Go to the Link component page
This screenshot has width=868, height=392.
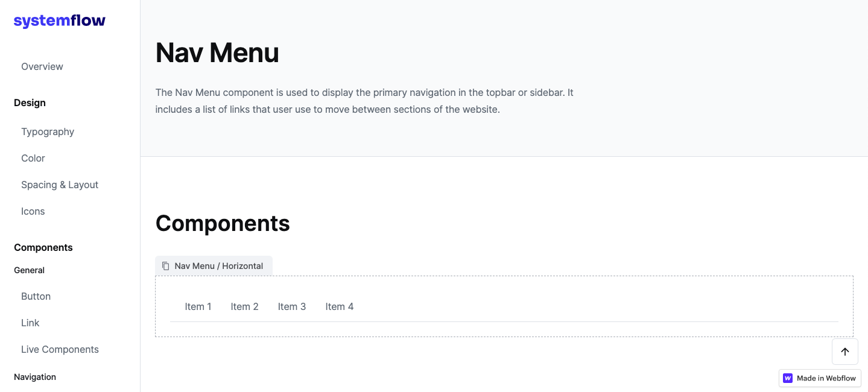tap(30, 323)
